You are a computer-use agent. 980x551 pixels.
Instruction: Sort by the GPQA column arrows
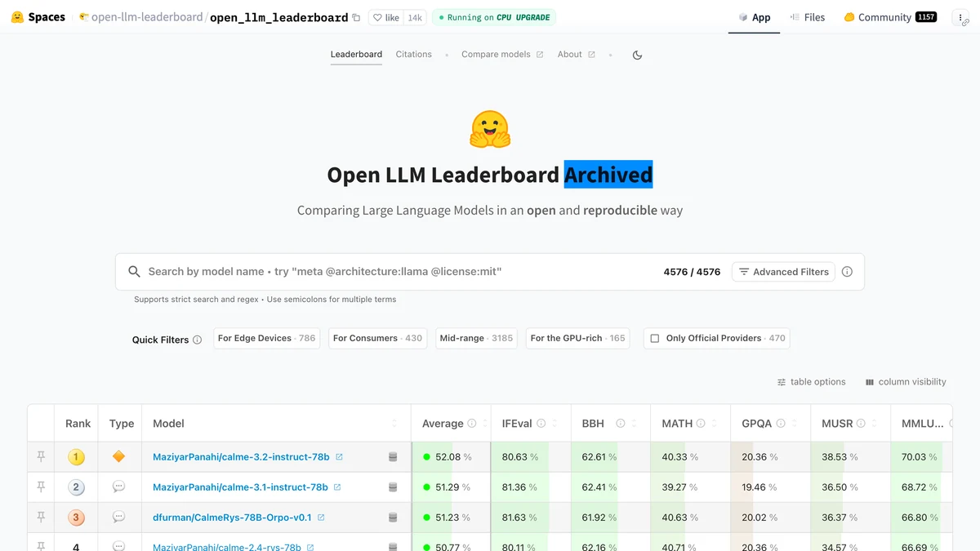(x=795, y=424)
